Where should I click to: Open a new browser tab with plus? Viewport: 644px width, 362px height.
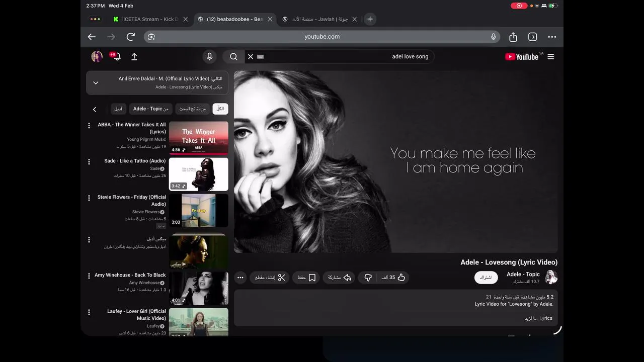click(370, 19)
